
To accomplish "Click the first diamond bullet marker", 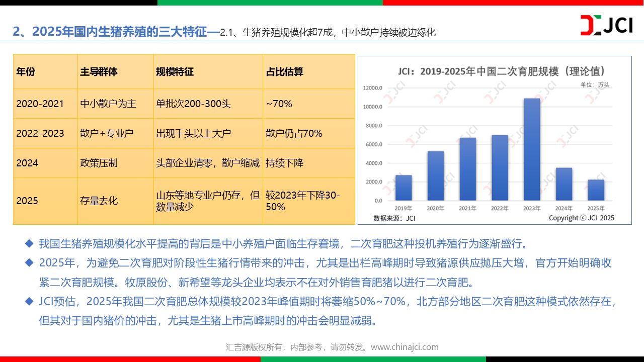I will [x=29, y=244].
